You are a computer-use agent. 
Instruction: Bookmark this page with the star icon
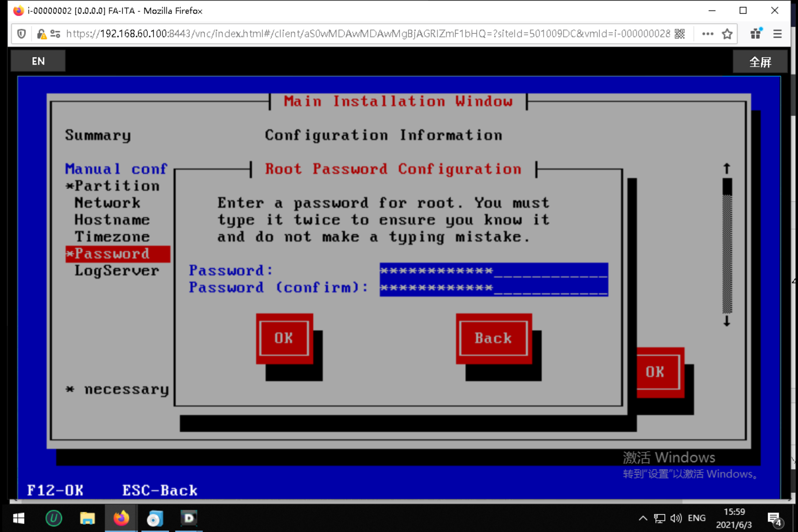[x=727, y=34]
